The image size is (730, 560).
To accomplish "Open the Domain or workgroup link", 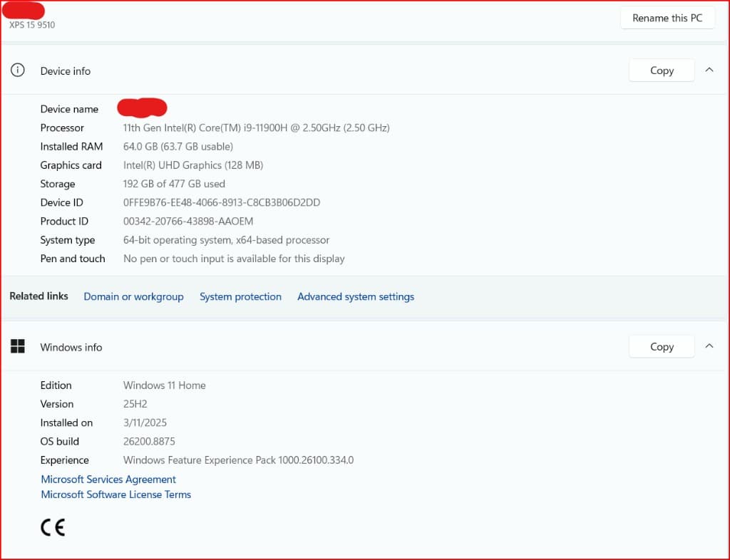I will coord(133,297).
